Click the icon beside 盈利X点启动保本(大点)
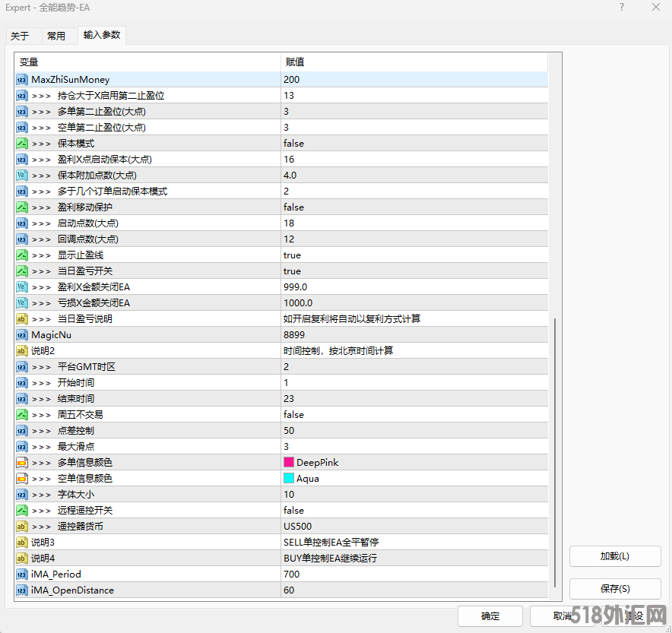The width and height of the screenshot is (672, 633). (x=22, y=160)
